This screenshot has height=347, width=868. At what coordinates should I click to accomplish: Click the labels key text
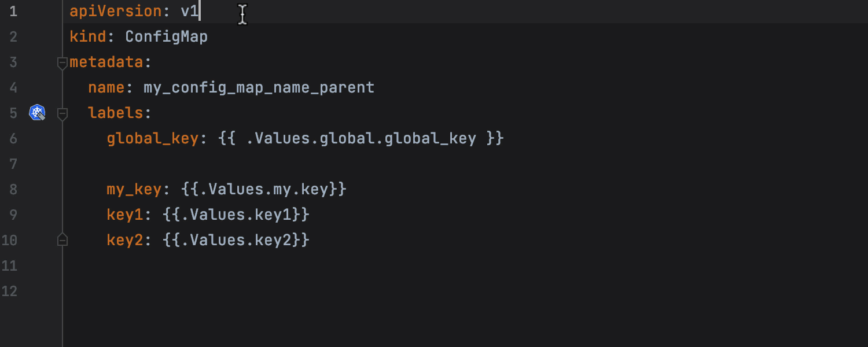point(116,113)
